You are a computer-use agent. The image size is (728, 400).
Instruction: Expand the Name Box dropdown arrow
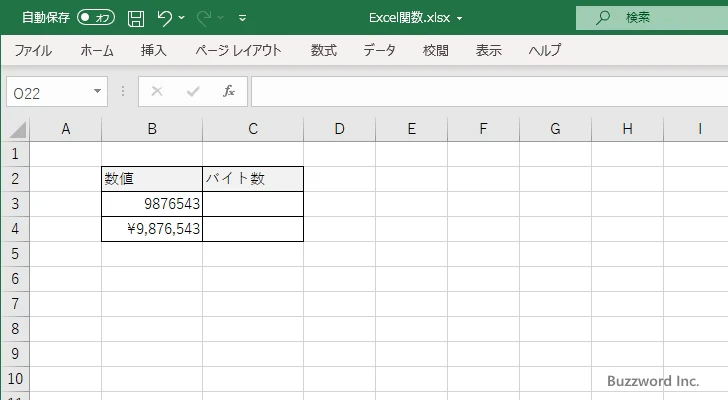98,91
